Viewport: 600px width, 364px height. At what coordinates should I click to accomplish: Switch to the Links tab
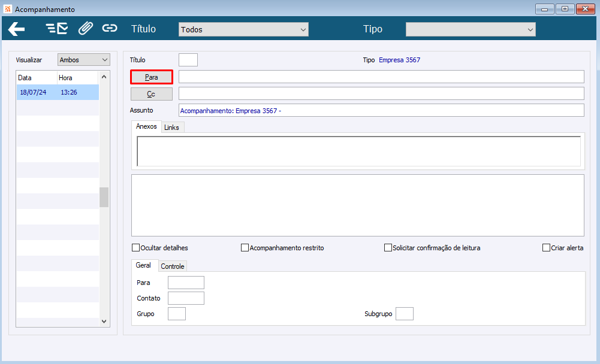coord(172,128)
